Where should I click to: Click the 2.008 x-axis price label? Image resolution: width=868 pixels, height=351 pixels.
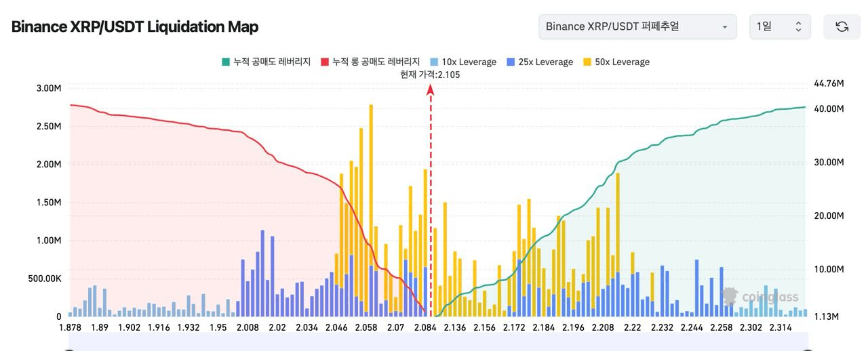pos(248,328)
